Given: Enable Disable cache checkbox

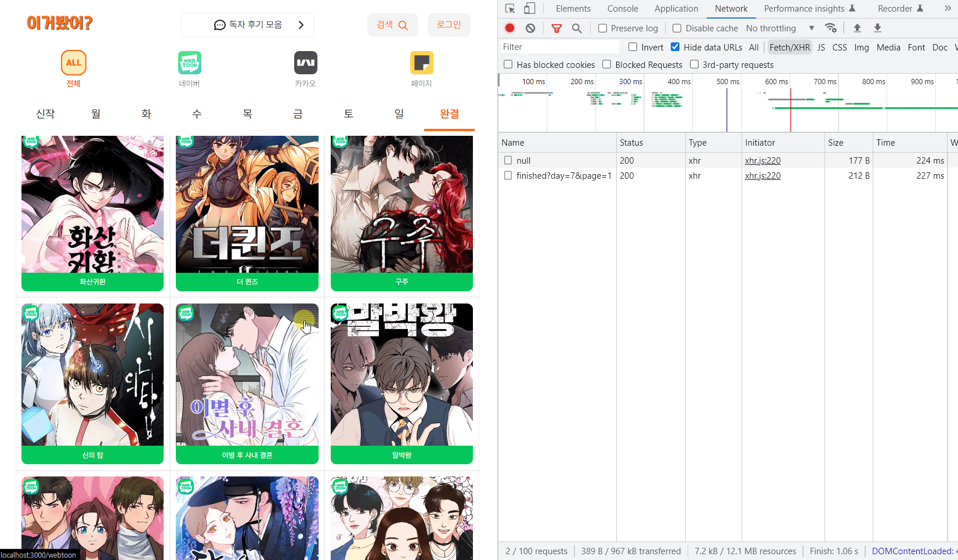Looking at the screenshot, I should [677, 28].
